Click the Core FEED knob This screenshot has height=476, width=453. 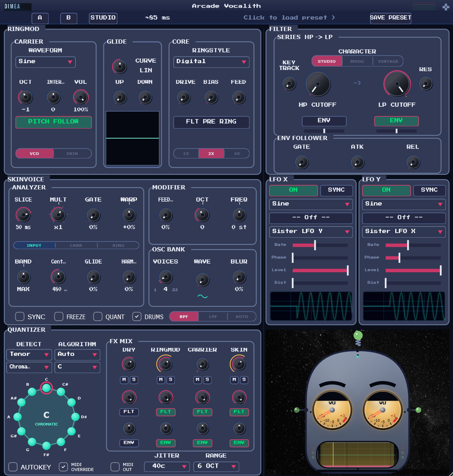coord(239,97)
